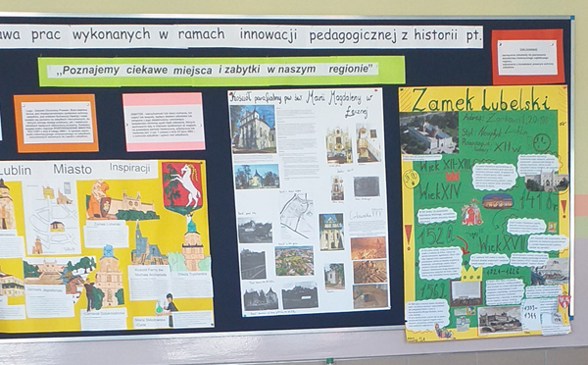
Task: Click the "Maria Skłodowska-Curie" label
Action: pos(150,322)
